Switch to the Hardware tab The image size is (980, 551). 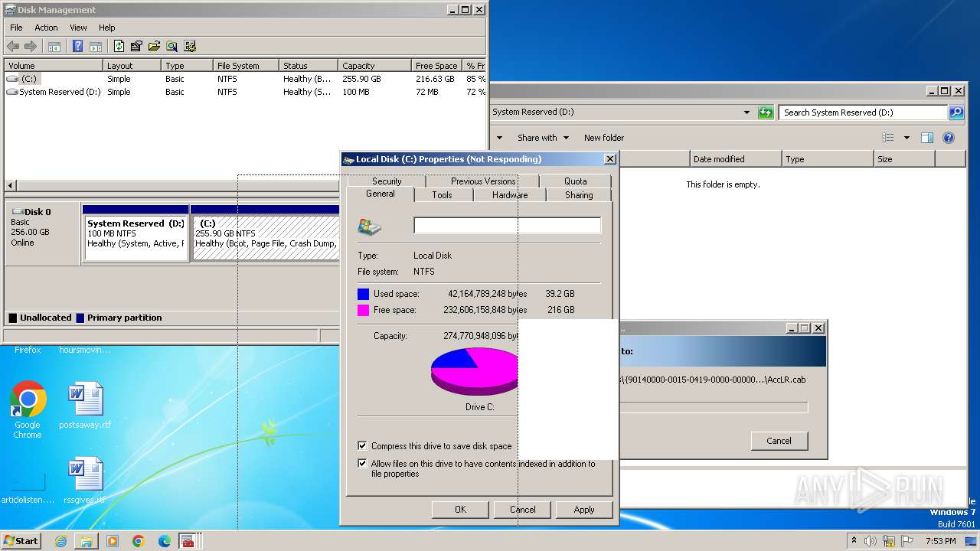(x=510, y=195)
